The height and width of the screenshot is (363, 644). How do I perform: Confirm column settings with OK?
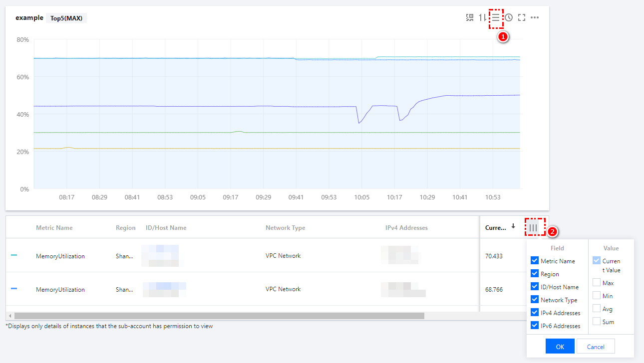560,347
